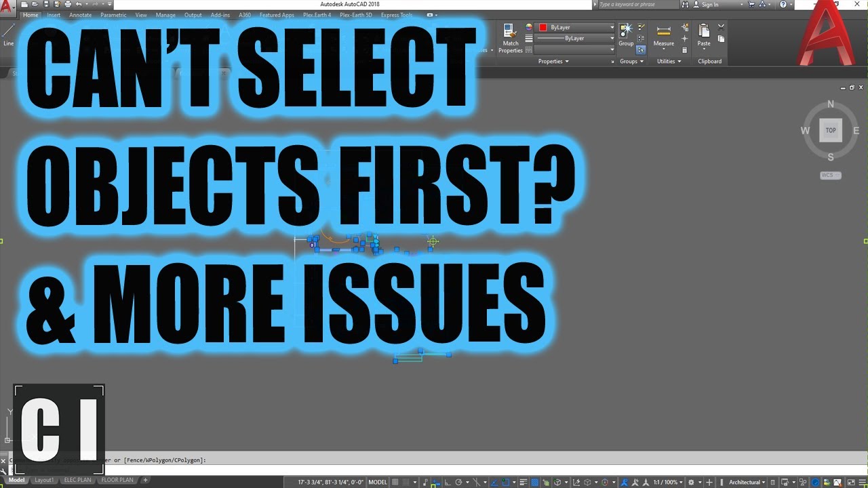868x488 pixels.
Task: Click the Clipboard panel label
Action: (709, 61)
